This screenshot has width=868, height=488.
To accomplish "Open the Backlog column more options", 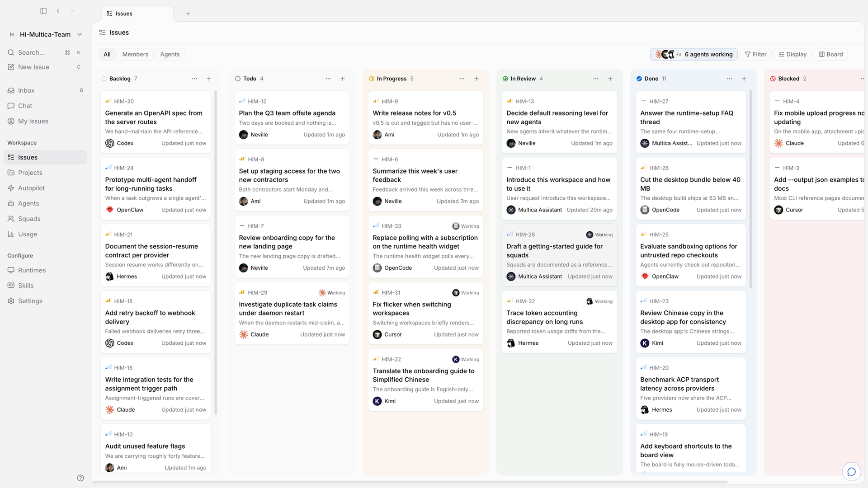I will coord(194,79).
